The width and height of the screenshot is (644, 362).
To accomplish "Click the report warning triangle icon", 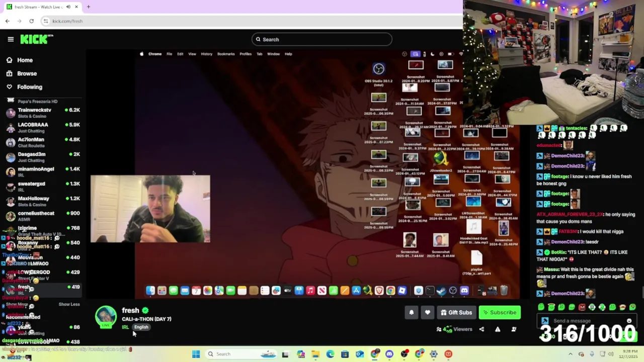I will pos(498,329).
